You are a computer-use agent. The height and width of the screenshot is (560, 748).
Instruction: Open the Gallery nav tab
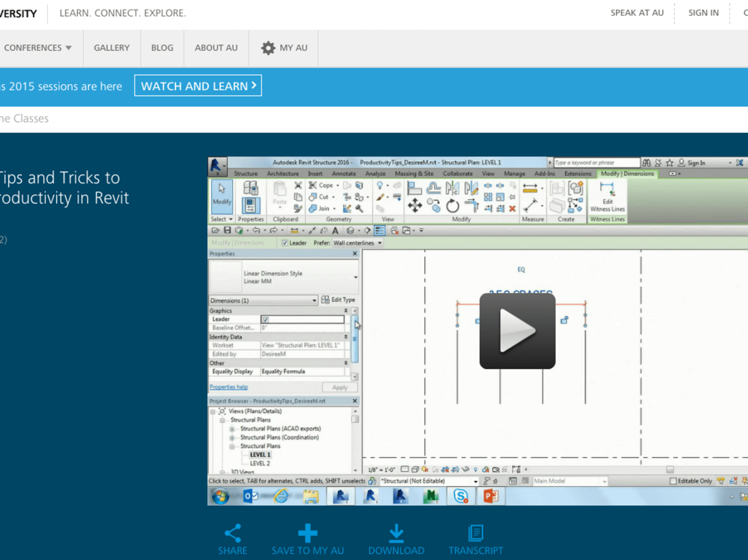111,48
